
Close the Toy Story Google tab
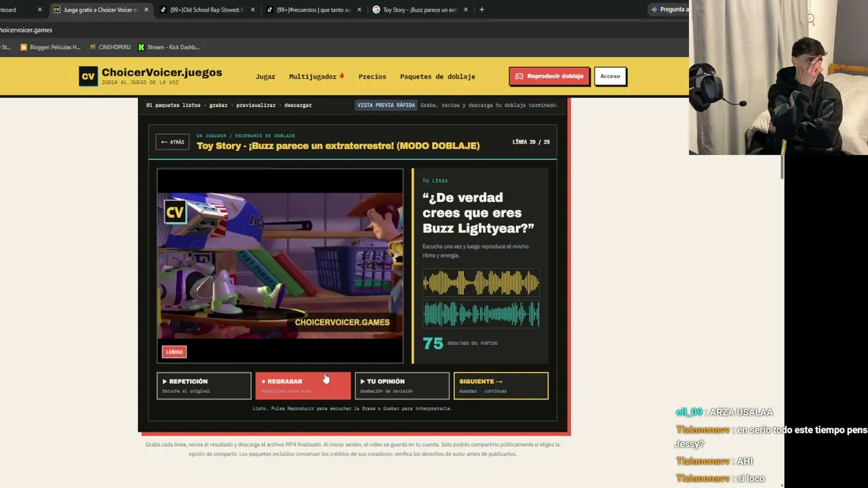[x=465, y=9]
